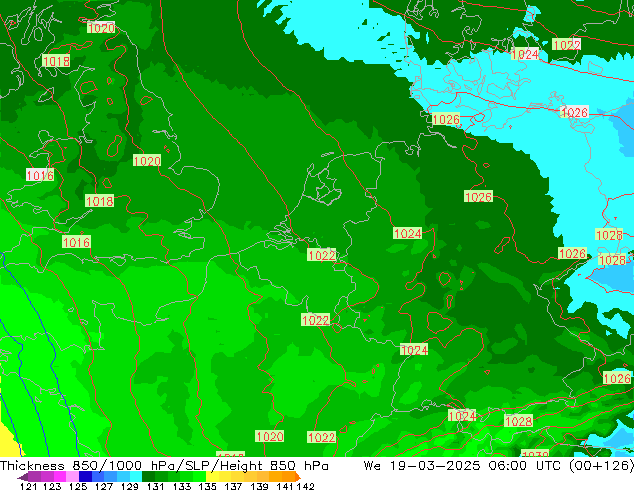
Task: Click the 'We 19-03-2025 06:00 UTC' timestamp
Action: 464,466
